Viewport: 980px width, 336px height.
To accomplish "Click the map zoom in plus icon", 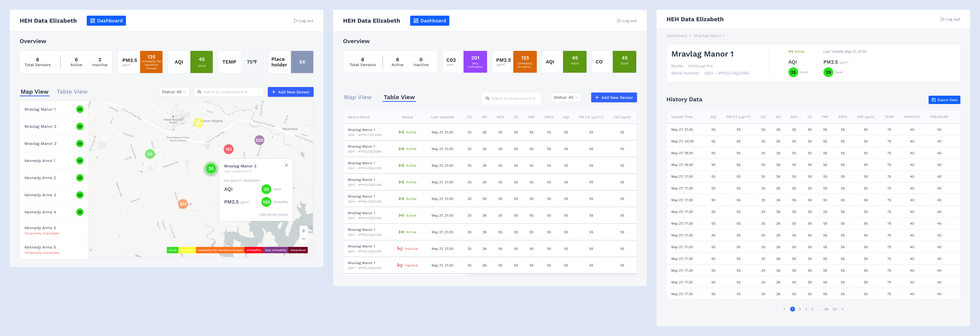I will pyautogui.click(x=304, y=231).
